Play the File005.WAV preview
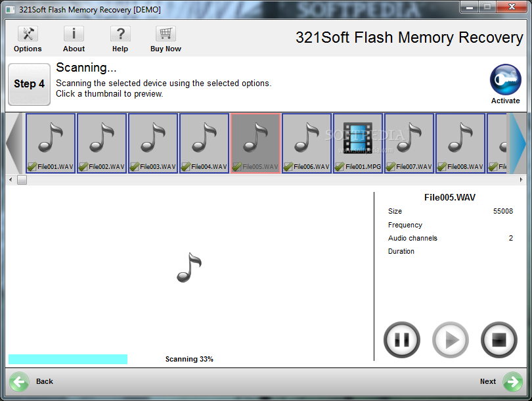532x401 pixels. 451,340
